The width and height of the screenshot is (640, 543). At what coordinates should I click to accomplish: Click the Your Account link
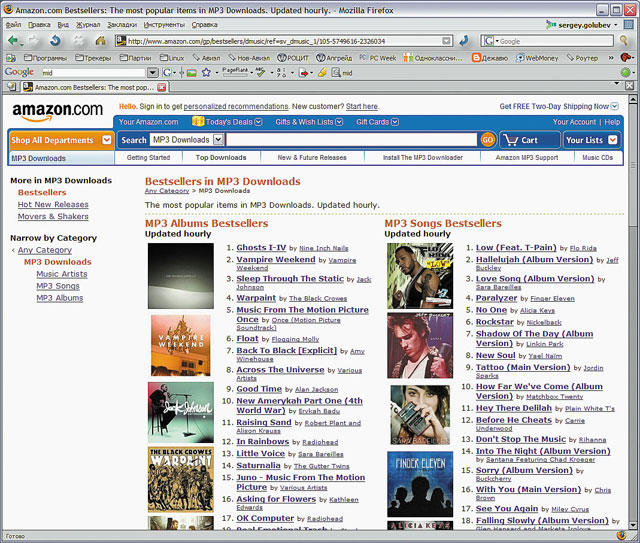(574, 122)
